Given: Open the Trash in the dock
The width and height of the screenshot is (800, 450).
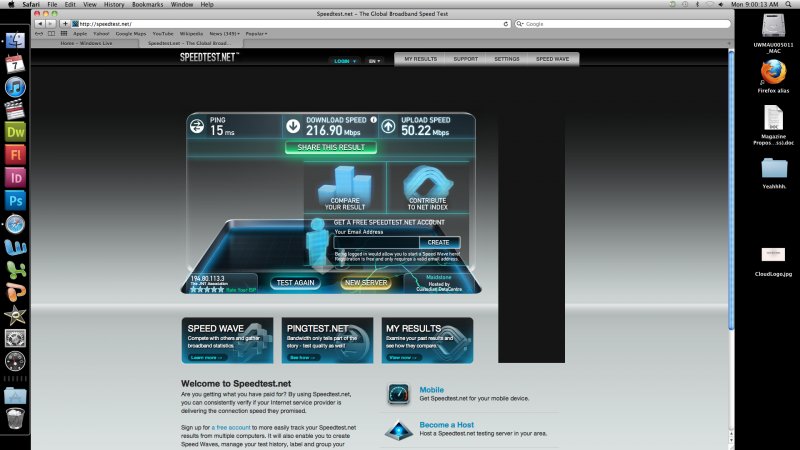Looking at the screenshot, I should [15, 418].
